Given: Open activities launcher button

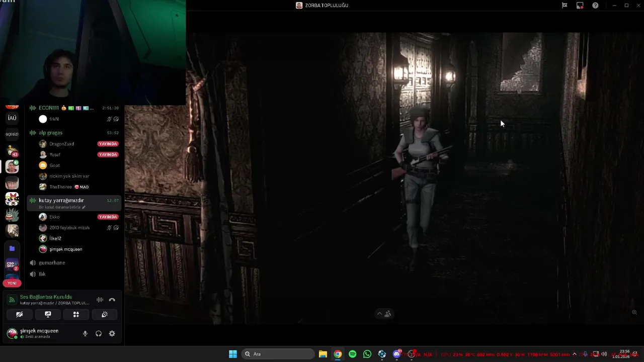Looking at the screenshot, I should pos(76,314).
